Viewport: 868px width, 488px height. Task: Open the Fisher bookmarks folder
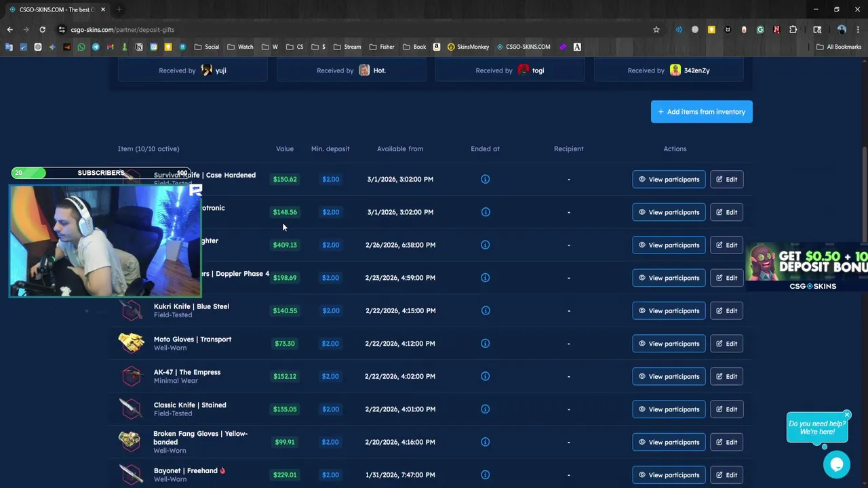pos(382,47)
